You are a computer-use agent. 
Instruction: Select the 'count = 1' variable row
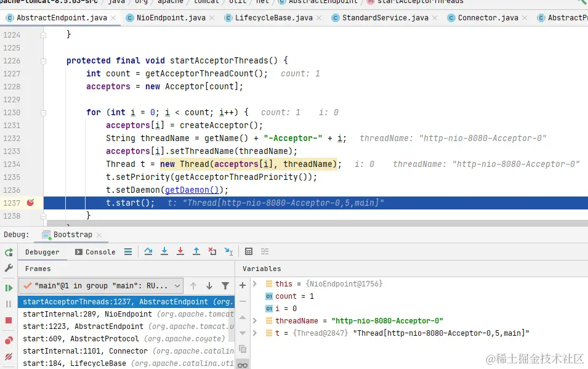(x=418, y=296)
